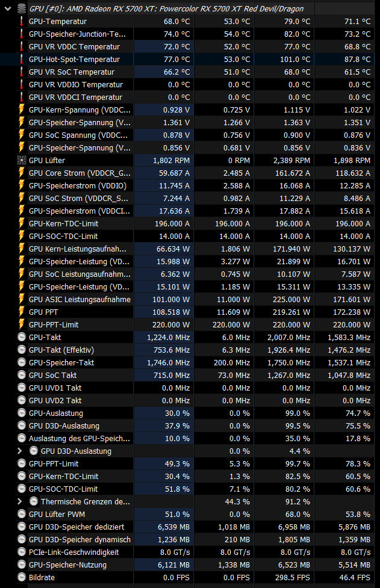The width and height of the screenshot is (380, 588).
Task: Click lightning icon beside GPU PPT
Action: pos(22,312)
